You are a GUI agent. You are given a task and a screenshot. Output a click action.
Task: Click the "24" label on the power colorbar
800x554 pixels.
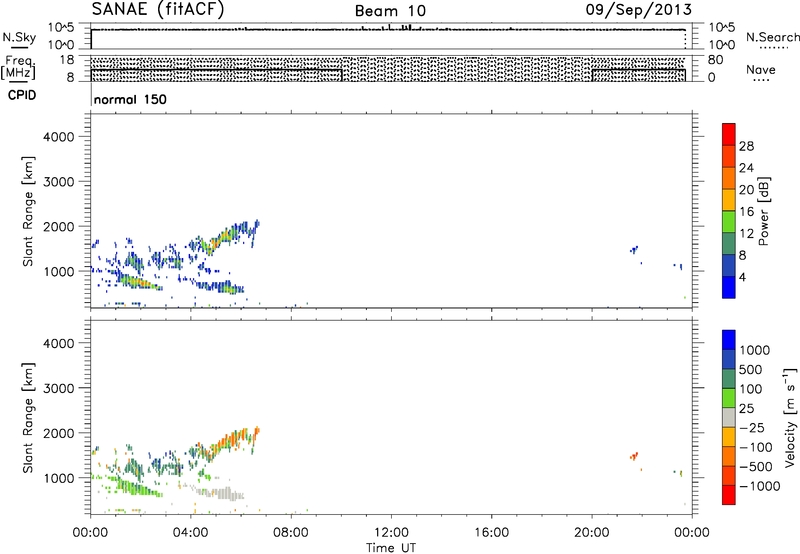pos(746,168)
